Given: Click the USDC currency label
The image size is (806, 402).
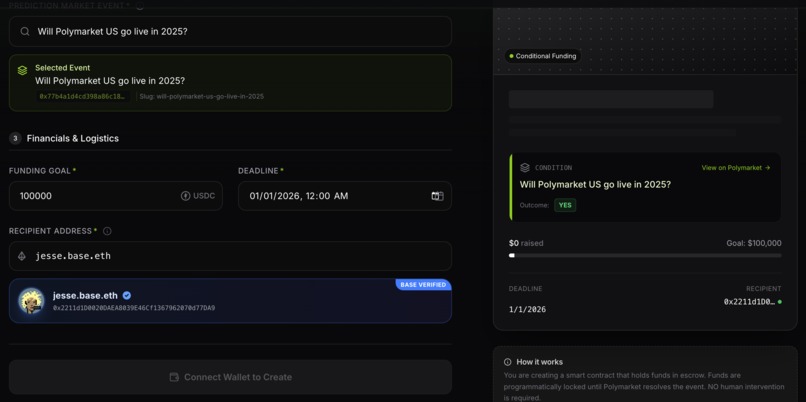Looking at the screenshot, I should click(x=204, y=196).
